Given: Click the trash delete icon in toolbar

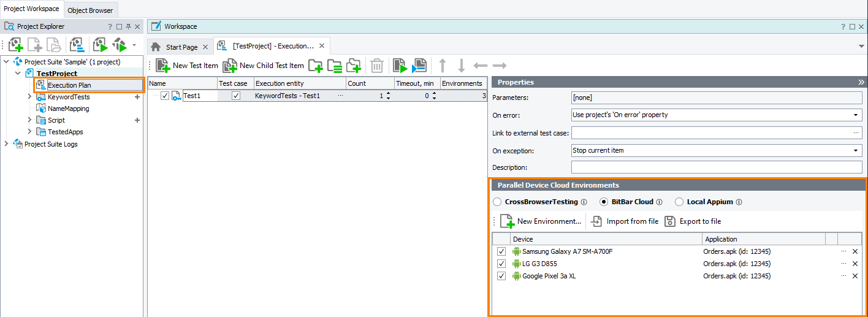Looking at the screenshot, I should tap(377, 66).
